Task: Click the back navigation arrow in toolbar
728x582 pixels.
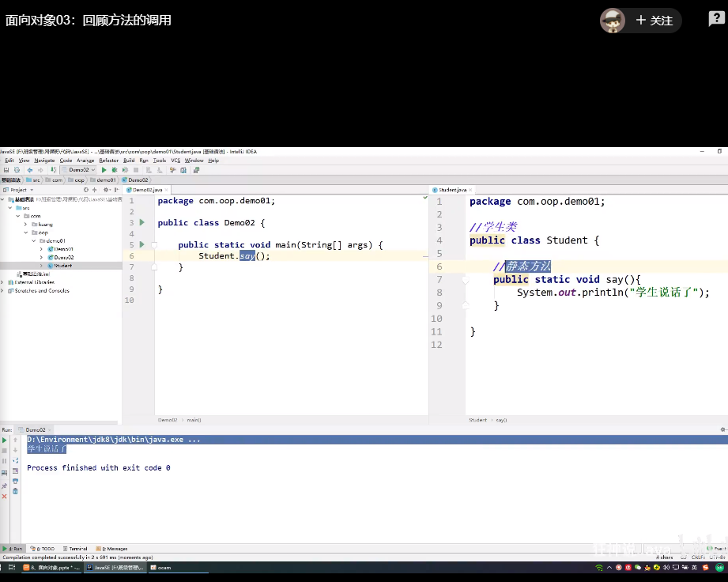Action: (30, 170)
